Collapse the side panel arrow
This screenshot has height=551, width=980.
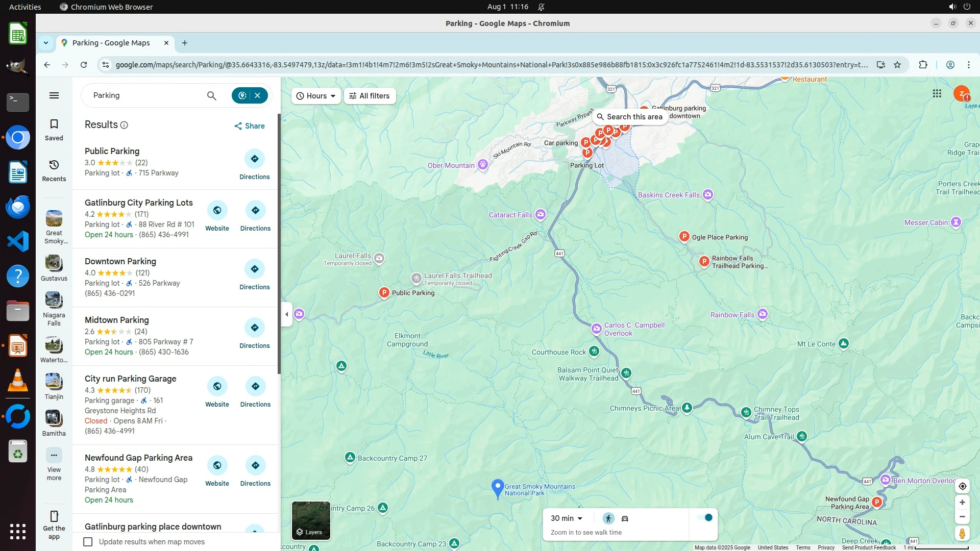point(286,314)
